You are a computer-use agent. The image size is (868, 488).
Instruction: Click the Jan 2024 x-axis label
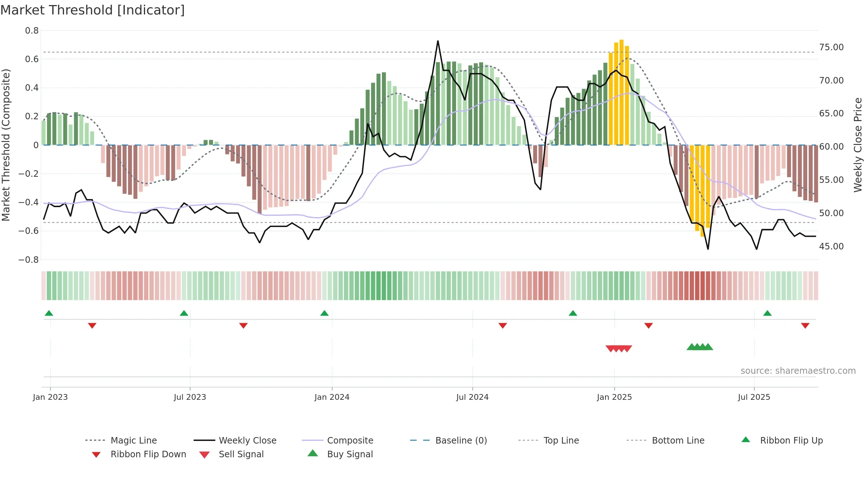click(x=332, y=397)
